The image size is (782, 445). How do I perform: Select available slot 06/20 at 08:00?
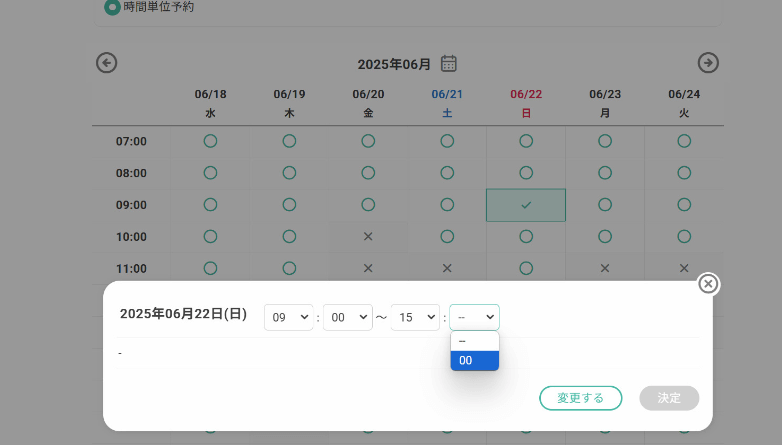[368, 173]
